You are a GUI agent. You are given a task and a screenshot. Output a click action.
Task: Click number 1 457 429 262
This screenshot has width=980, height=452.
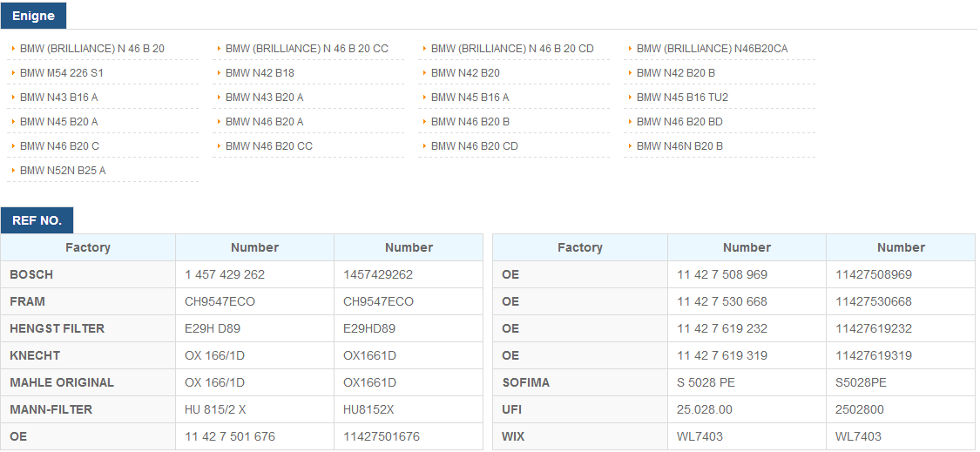tap(225, 274)
